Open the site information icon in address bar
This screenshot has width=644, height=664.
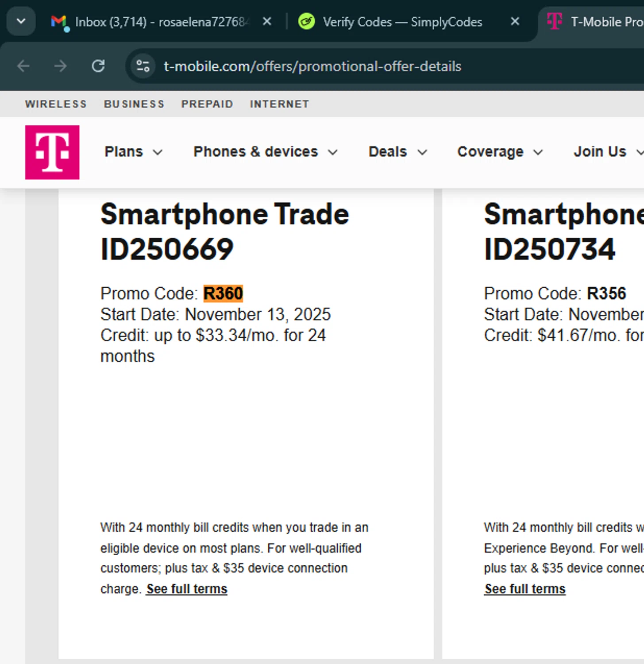pos(143,66)
